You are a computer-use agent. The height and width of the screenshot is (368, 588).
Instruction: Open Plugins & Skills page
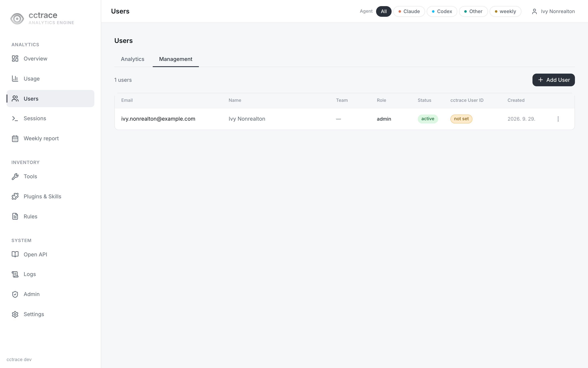coord(50,196)
